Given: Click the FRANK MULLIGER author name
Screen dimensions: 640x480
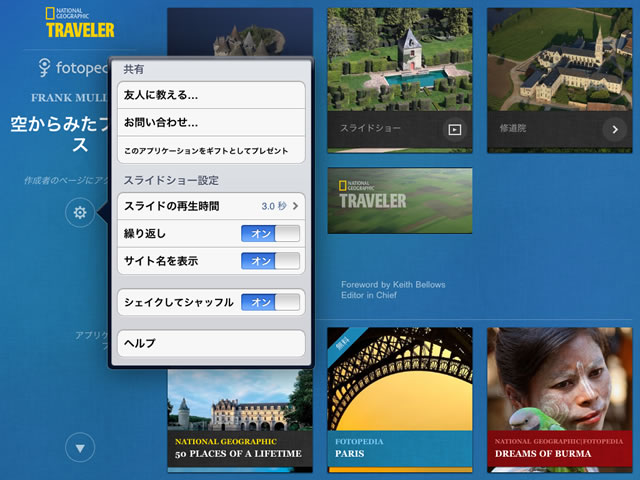Looking at the screenshot, I should [69, 98].
